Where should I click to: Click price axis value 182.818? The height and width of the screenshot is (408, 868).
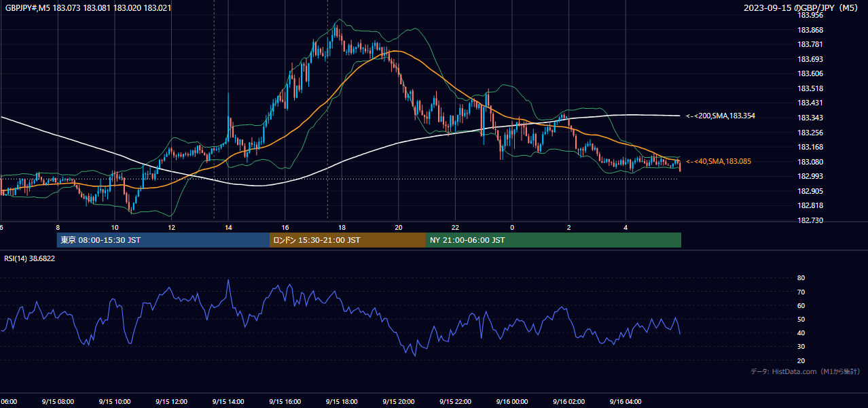810,206
